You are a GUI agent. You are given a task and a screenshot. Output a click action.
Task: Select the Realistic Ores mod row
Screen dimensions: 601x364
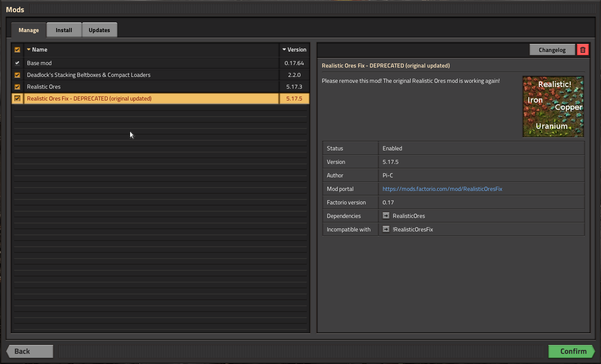tap(151, 87)
